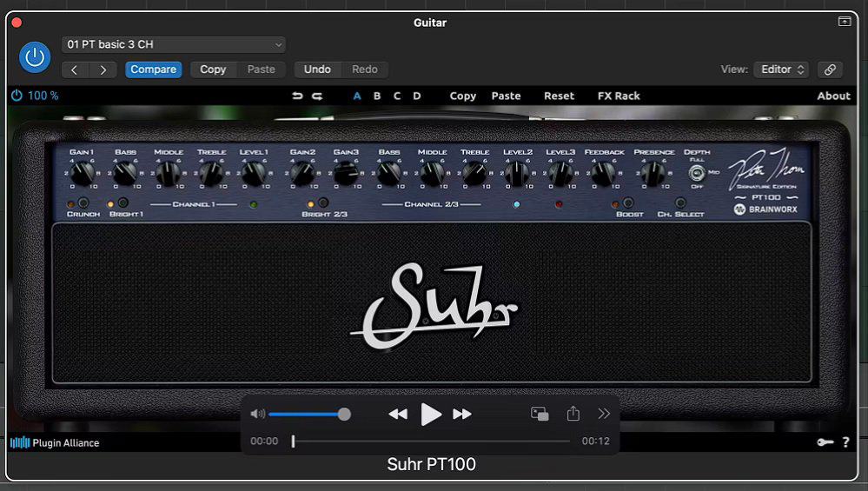Click the Level 1 knob
868x491 pixels.
(254, 174)
